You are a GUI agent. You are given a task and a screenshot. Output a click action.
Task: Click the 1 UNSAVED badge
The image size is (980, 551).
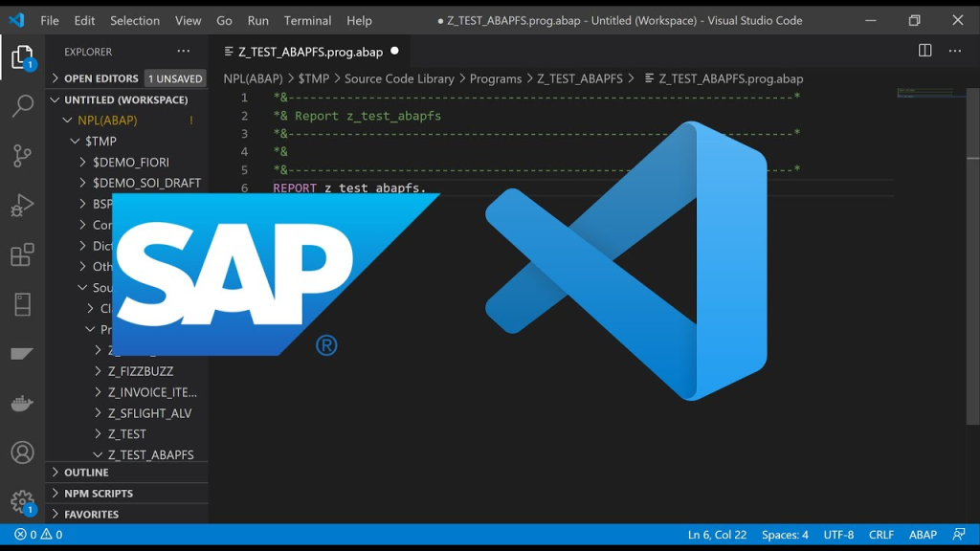175,78
